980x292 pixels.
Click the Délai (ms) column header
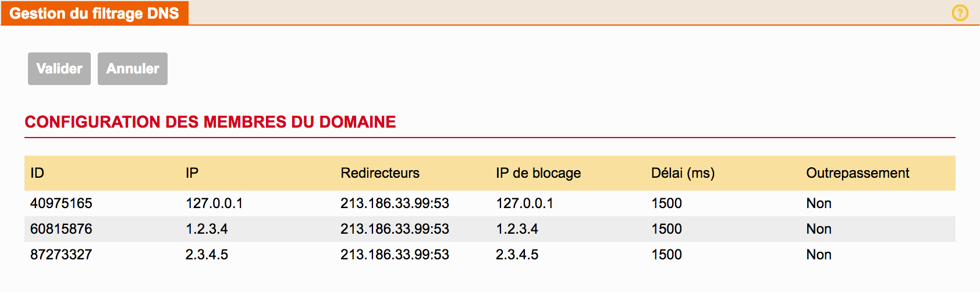683,173
